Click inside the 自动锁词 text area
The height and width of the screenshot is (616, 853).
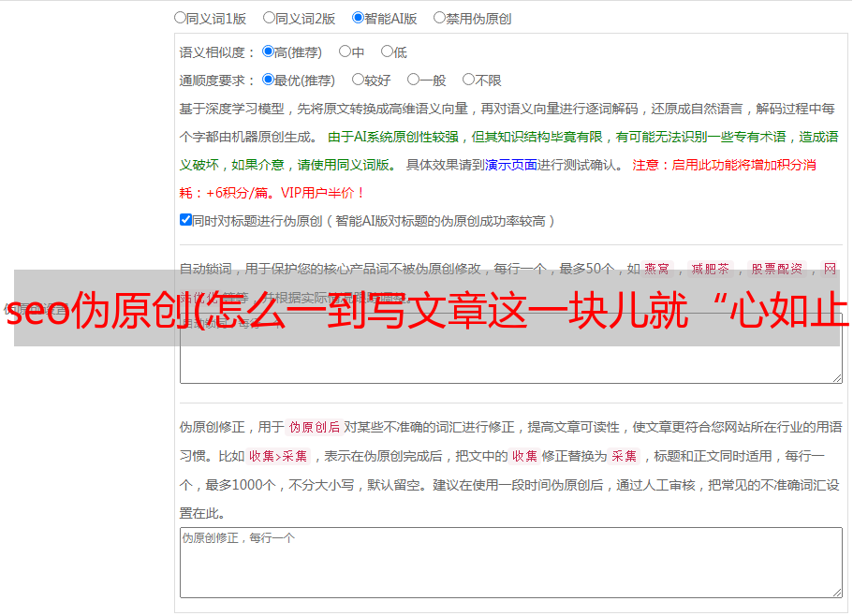[x=511, y=348]
